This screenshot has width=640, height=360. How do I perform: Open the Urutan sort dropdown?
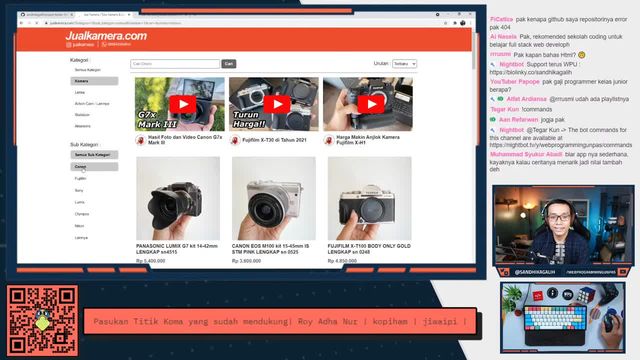click(404, 64)
